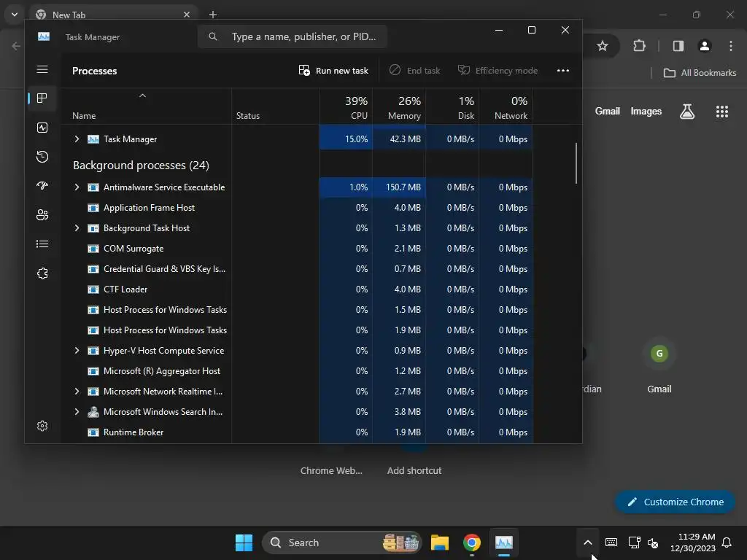The height and width of the screenshot is (560, 747).
Task: Open All Bookmarks folder in Chrome
Action: click(x=700, y=73)
